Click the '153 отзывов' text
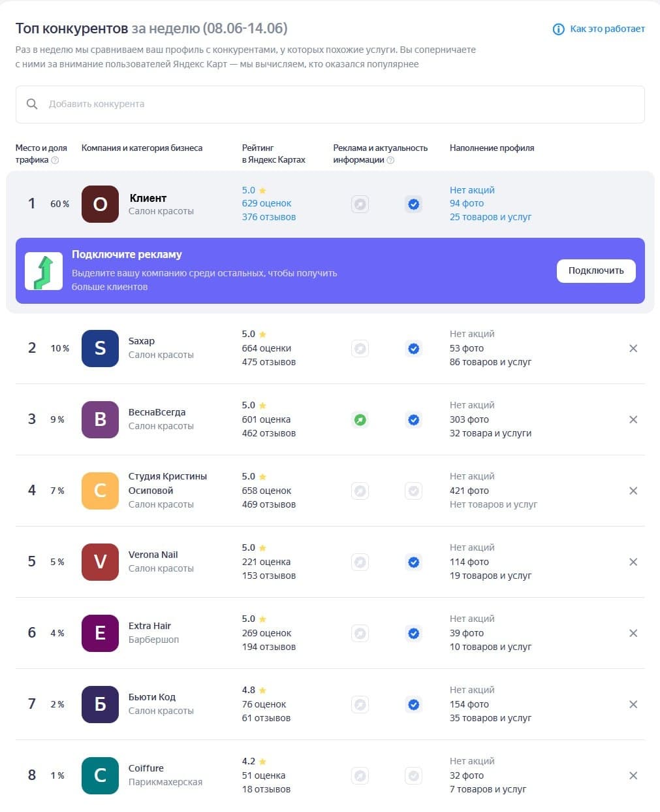The height and width of the screenshot is (812, 660). pyautogui.click(x=268, y=576)
